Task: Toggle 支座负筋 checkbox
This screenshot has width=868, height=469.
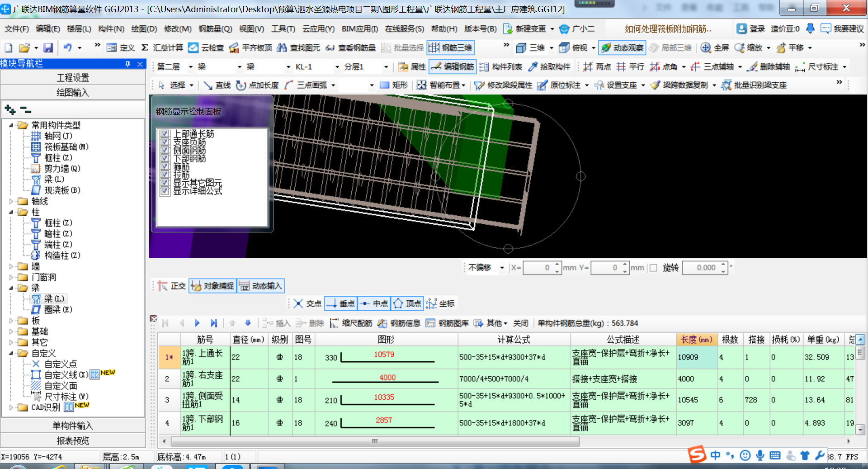Action: point(165,142)
